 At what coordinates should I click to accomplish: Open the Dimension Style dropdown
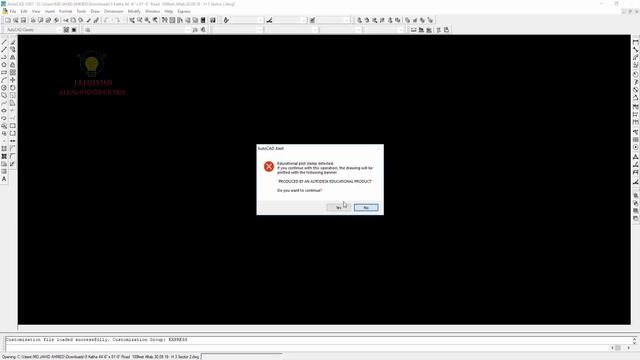pos(302,20)
